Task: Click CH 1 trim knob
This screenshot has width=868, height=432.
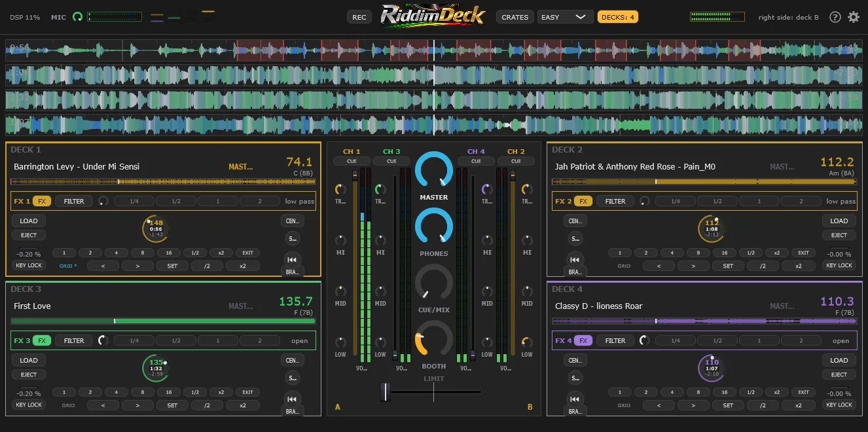Action: (x=340, y=190)
